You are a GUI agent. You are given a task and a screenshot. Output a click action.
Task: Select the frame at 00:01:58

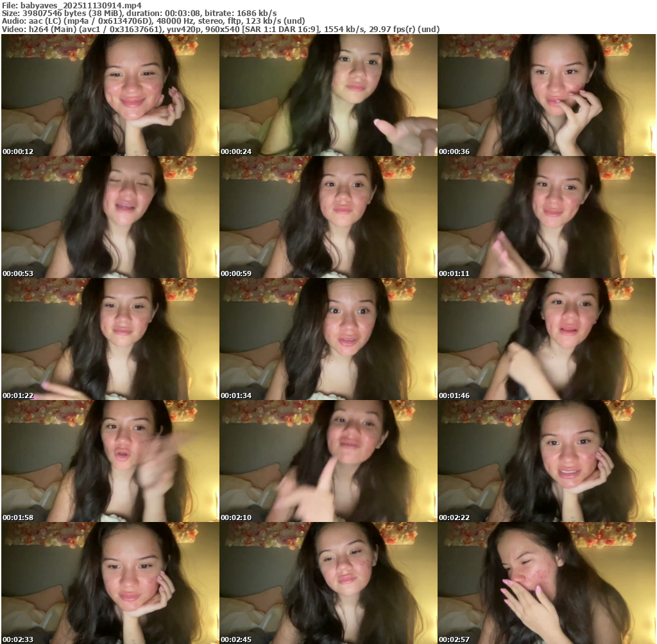(x=110, y=461)
